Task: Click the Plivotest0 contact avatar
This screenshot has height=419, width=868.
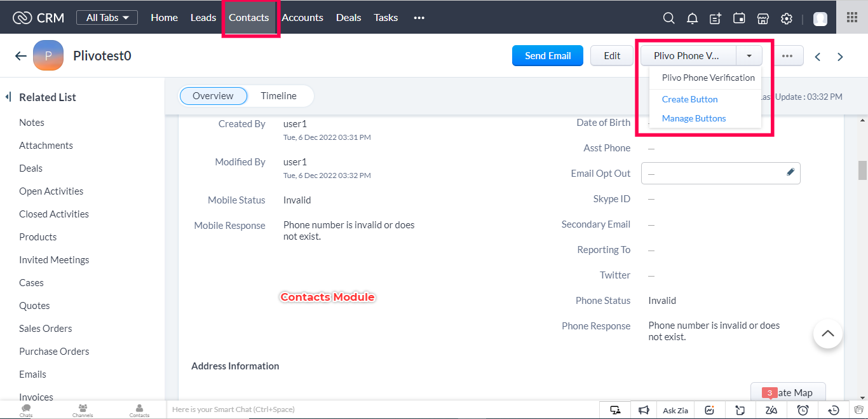Action: click(48, 55)
